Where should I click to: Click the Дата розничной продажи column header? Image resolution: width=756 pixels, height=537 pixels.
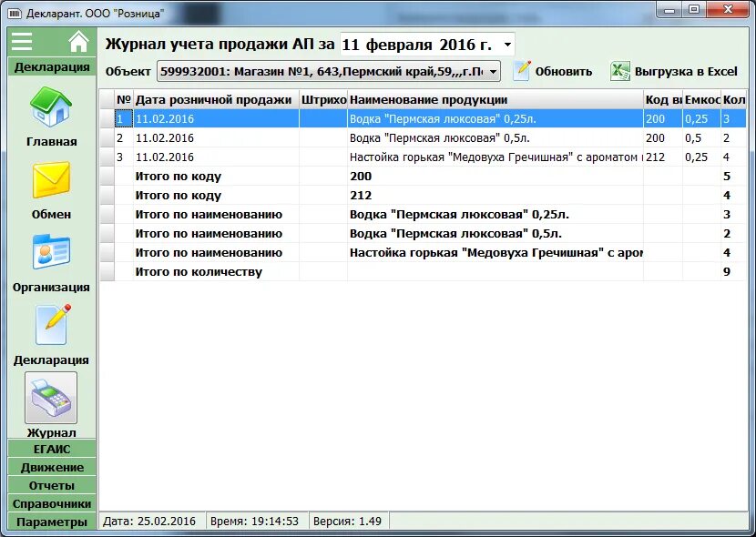tap(217, 100)
